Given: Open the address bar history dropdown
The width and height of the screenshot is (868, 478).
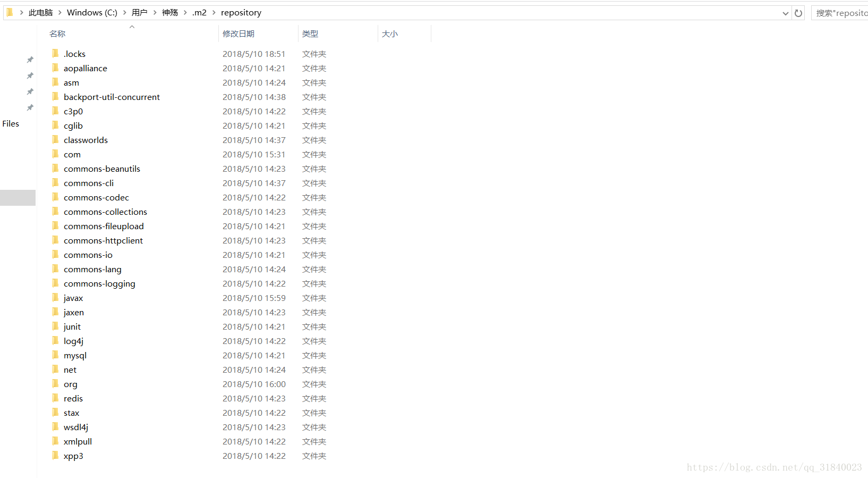Looking at the screenshot, I should pos(786,13).
